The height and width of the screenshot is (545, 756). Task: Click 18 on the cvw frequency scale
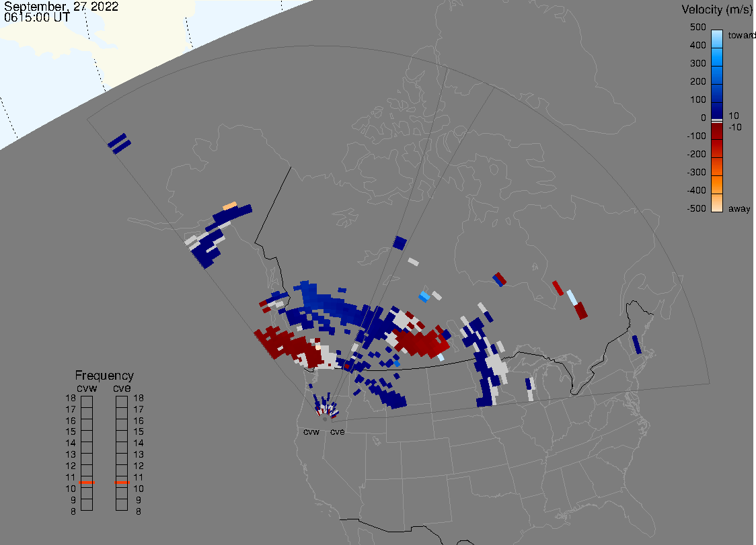tap(71, 398)
